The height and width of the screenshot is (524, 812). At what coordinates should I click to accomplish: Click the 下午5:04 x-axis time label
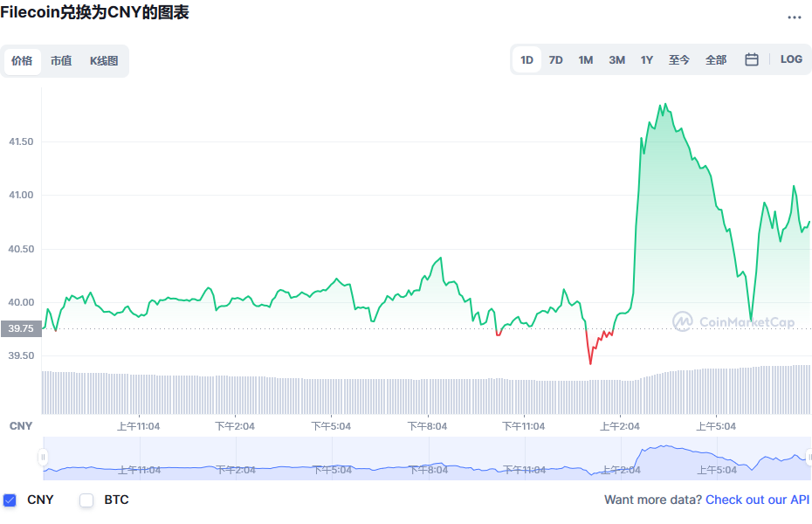click(x=331, y=427)
